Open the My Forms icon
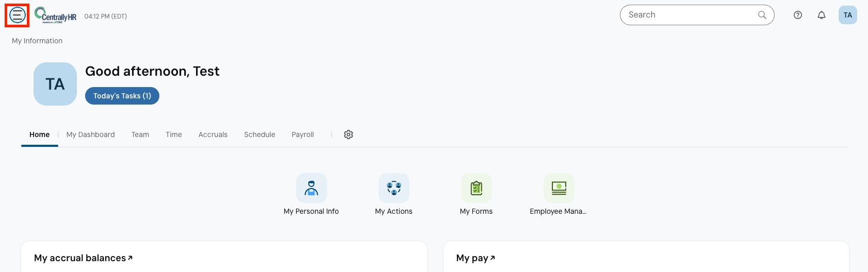The width and height of the screenshot is (868, 272). coord(477,188)
